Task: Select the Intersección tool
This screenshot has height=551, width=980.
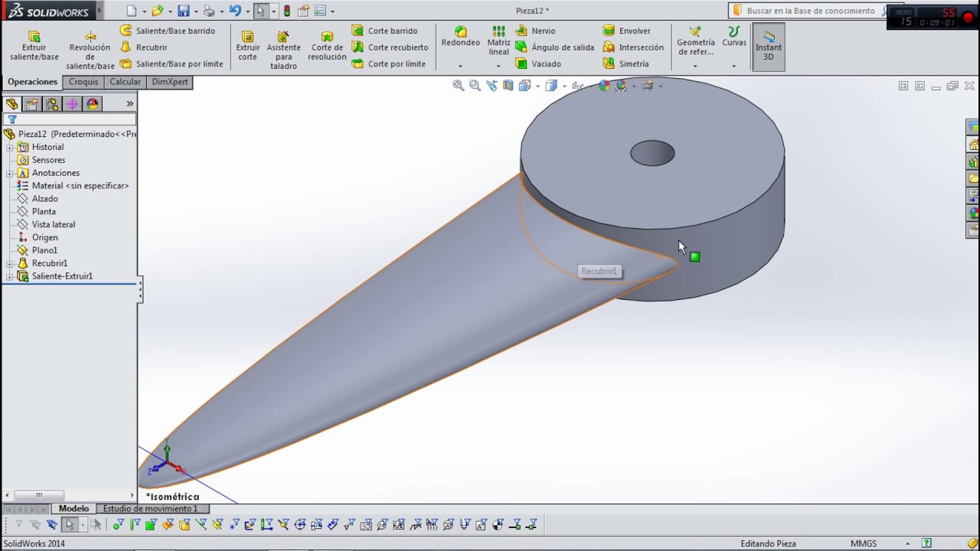Action: click(x=633, y=47)
